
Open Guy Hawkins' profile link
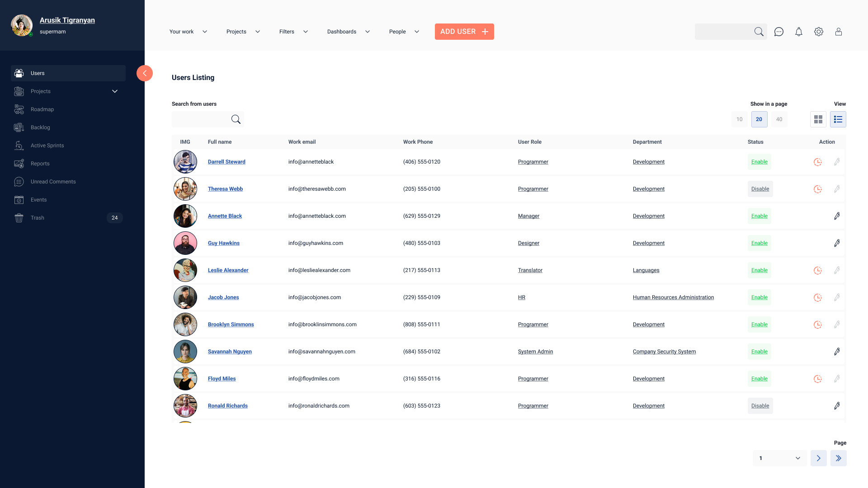point(224,243)
